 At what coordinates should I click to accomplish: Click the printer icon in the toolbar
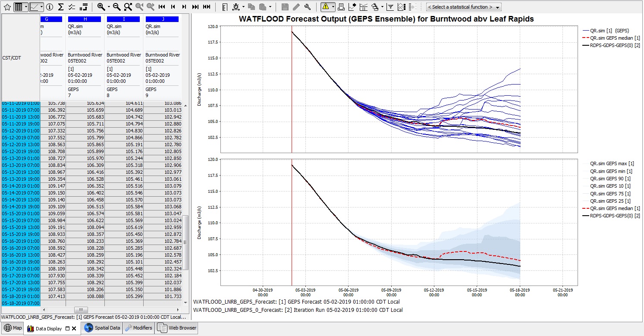pyautogui.click(x=341, y=7)
